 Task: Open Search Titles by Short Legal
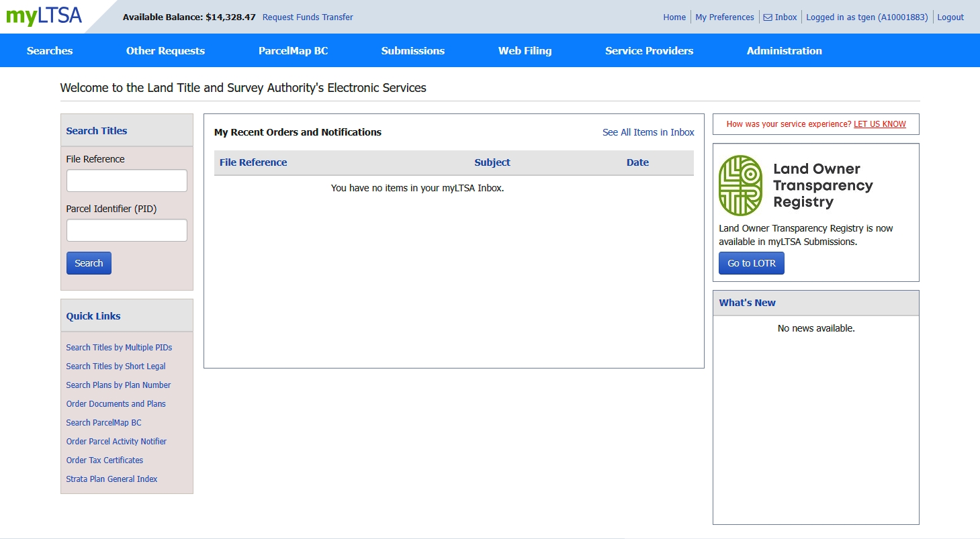click(x=116, y=366)
